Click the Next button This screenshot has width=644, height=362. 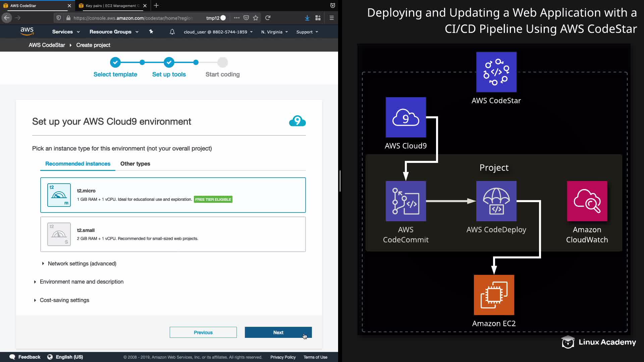278,333
